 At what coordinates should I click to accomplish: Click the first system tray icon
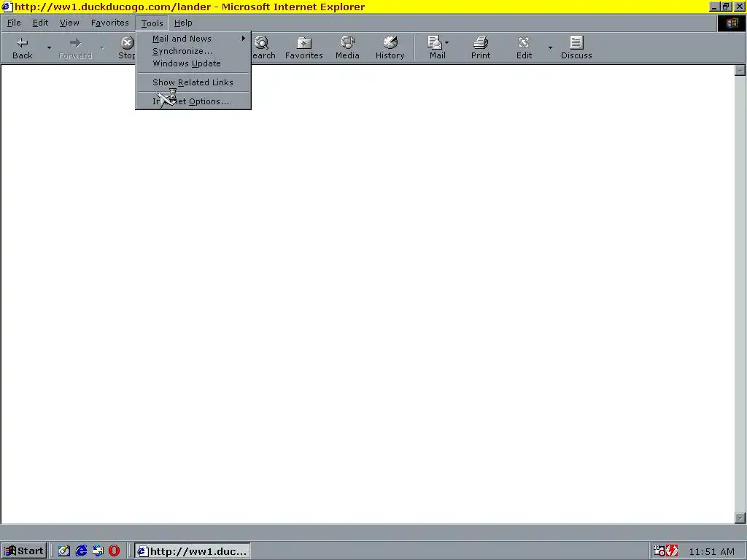659,551
